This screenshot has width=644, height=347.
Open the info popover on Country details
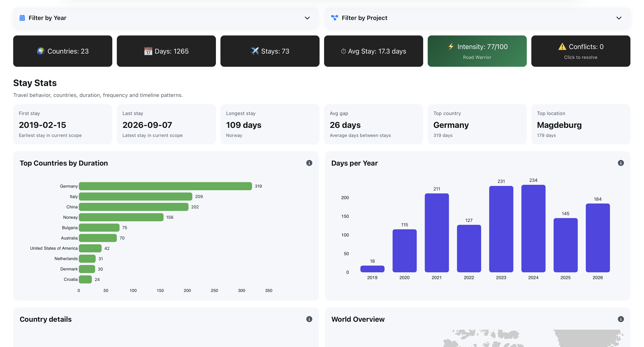pyautogui.click(x=309, y=319)
